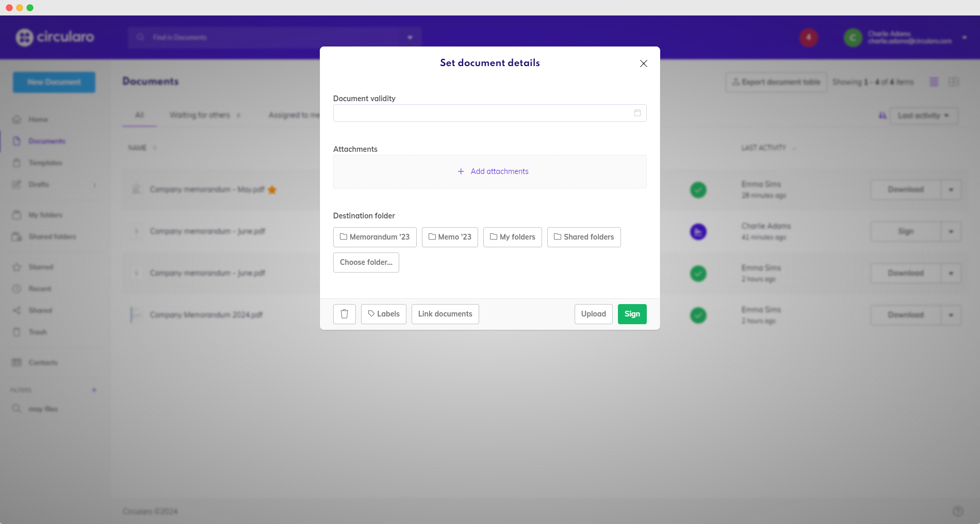Click purple signing status icon
The height and width of the screenshot is (524, 980).
click(x=698, y=232)
